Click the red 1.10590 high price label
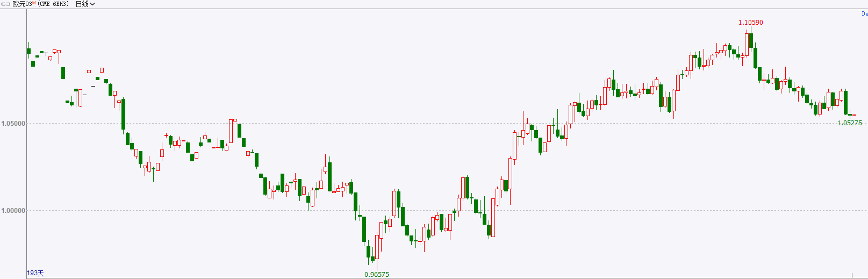The image size is (868, 279). 750,23
